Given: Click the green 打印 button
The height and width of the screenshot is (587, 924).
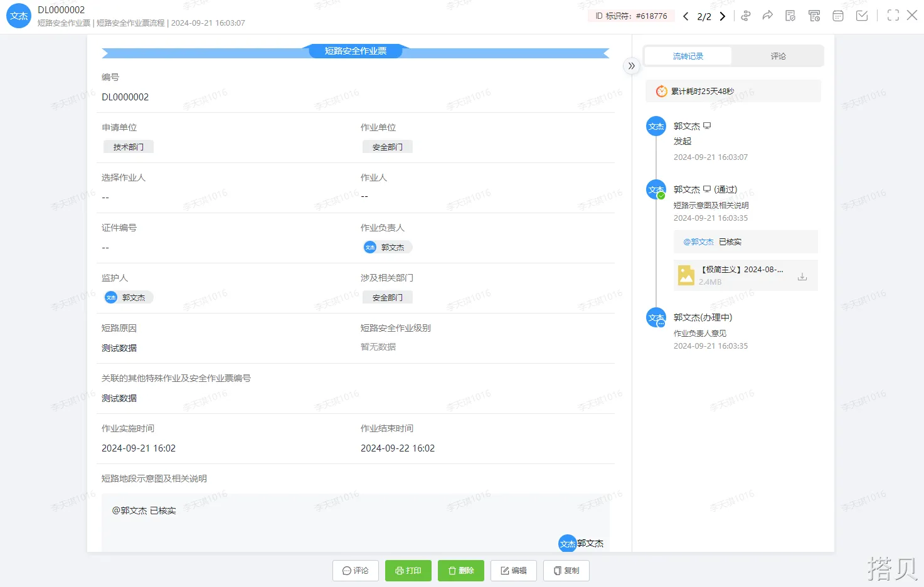Looking at the screenshot, I should point(408,571).
